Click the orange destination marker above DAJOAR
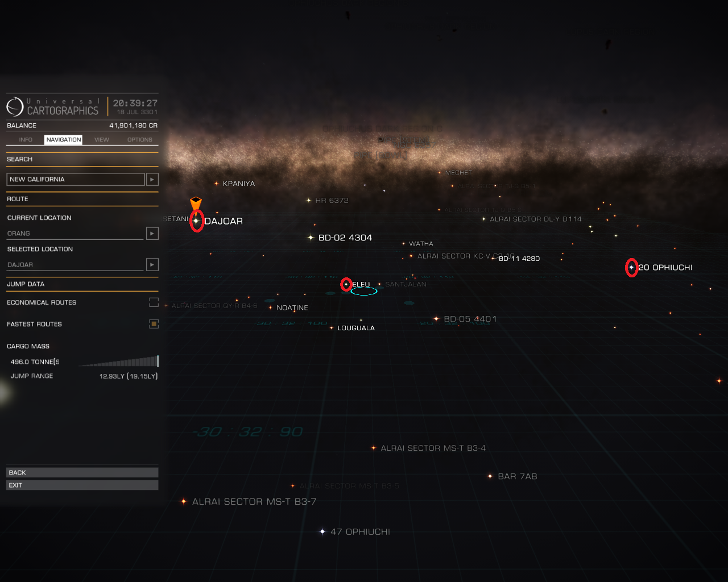Image resolution: width=728 pixels, height=582 pixels. point(196,203)
